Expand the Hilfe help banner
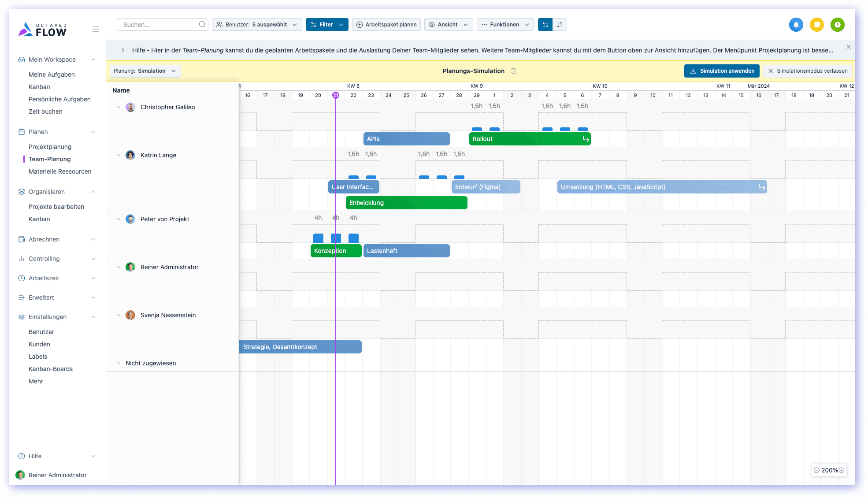This screenshot has width=868, height=498. (x=123, y=50)
